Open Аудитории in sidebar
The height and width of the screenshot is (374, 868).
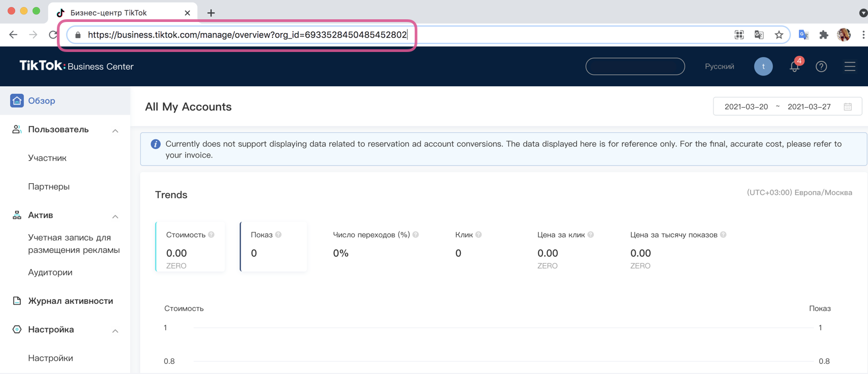pyautogui.click(x=50, y=272)
